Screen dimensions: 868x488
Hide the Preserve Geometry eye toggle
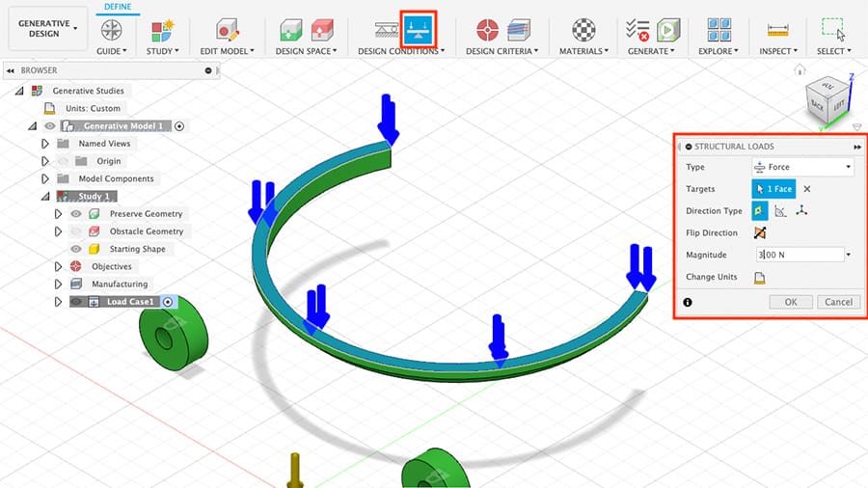point(76,214)
